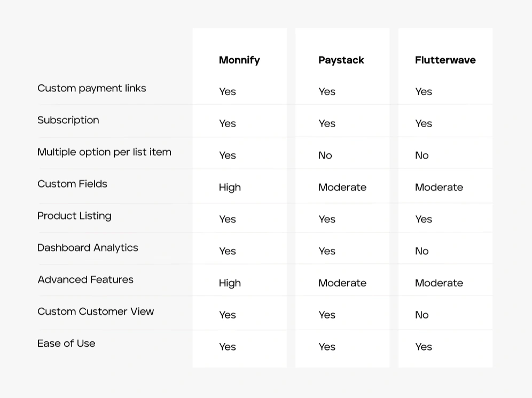Click the Custom Fields row label

[x=72, y=184]
